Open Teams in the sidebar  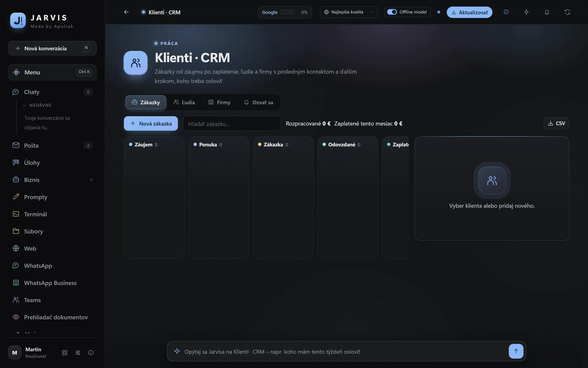tap(52, 300)
